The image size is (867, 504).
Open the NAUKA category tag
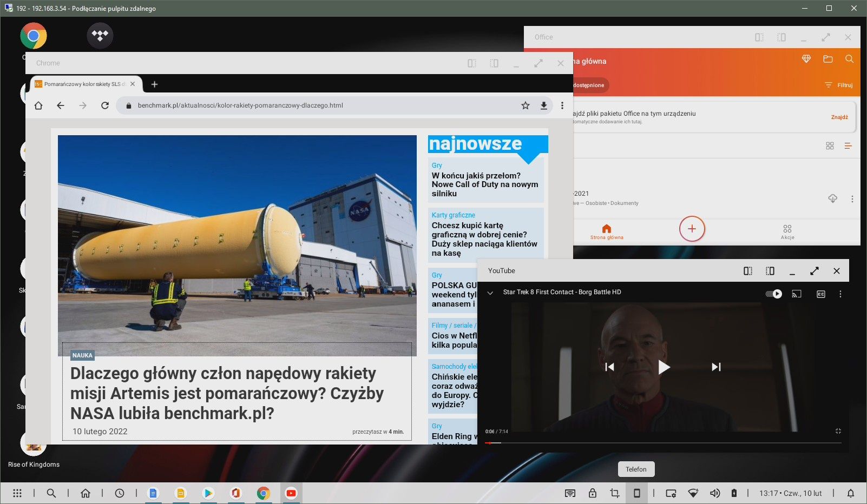(82, 355)
